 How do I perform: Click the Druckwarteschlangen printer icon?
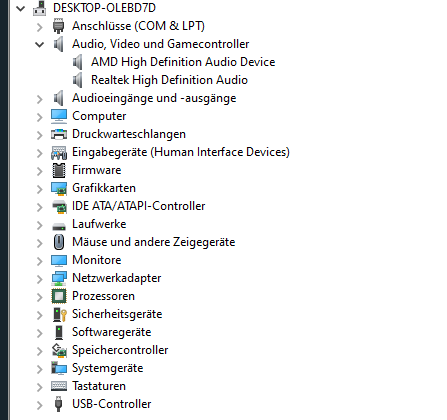click(59, 134)
